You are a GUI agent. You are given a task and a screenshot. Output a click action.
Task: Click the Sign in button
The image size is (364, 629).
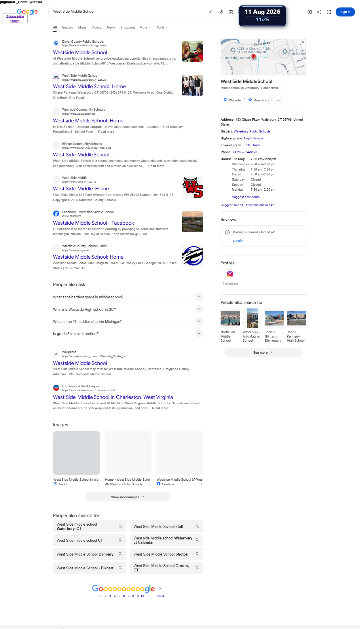tap(345, 12)
